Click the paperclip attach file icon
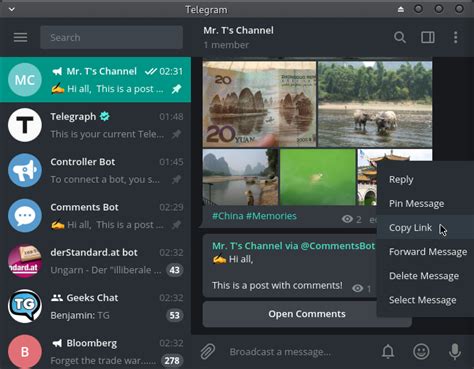The height and width of the screenshot is (369, 474). [x=208, y=352]
